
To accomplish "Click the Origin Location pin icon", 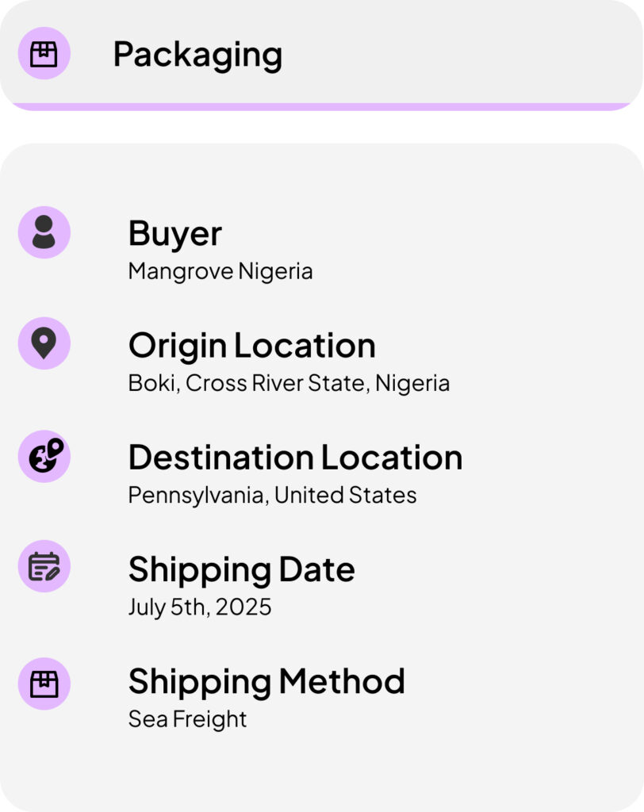I will [x=44, y=343].
